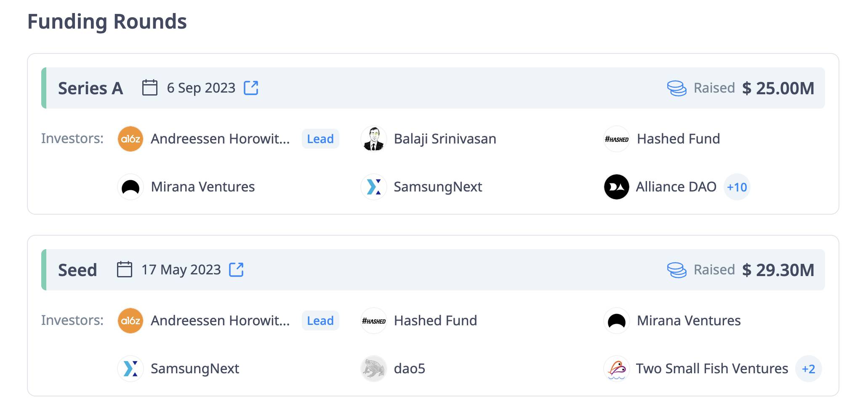Click the Investors: label in Series A

(x=72, y=138)
